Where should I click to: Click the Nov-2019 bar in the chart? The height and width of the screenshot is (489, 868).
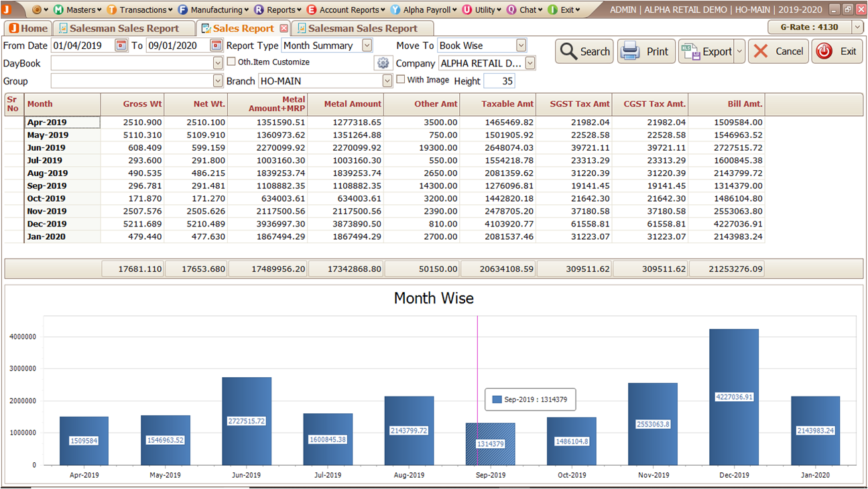pos(653,424)
